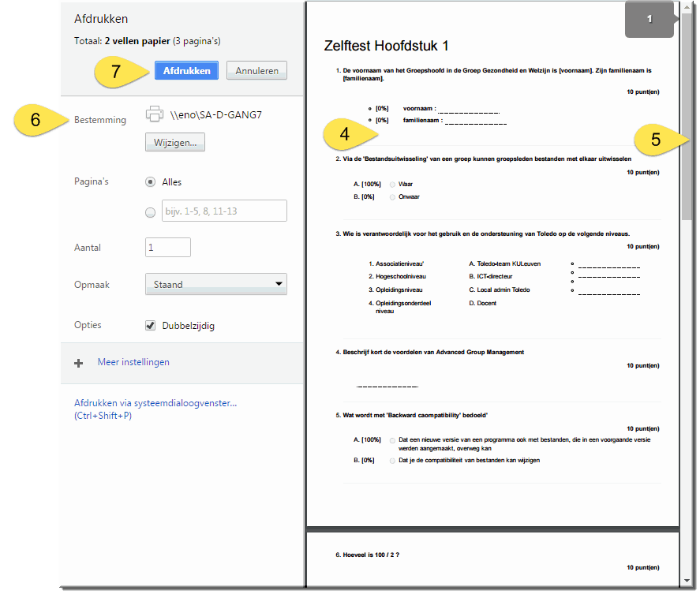
Task: Select Onwaar radio option in question 2
Action: click(x=392, y=197)
